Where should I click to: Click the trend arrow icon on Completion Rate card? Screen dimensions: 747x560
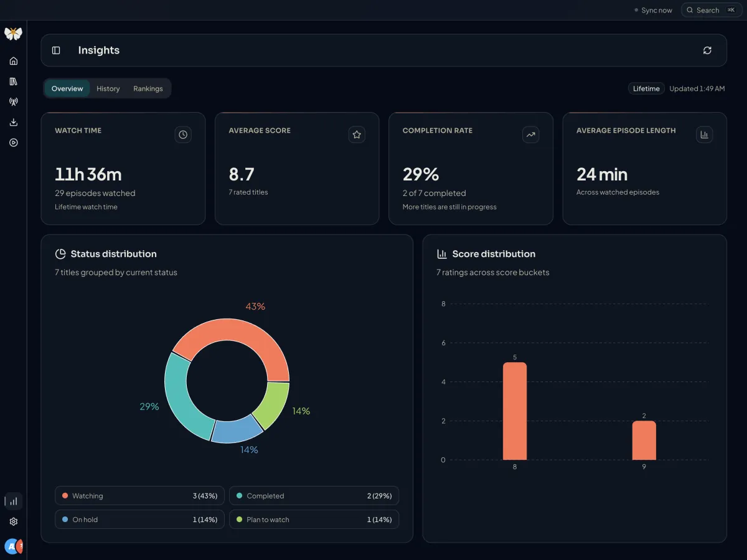531,134
